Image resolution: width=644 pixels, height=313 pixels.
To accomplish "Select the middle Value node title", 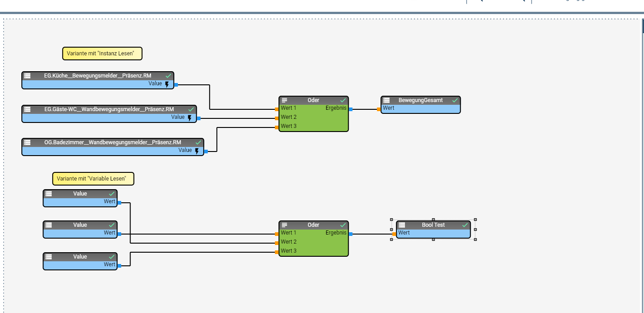I will [x=80, y=225].
